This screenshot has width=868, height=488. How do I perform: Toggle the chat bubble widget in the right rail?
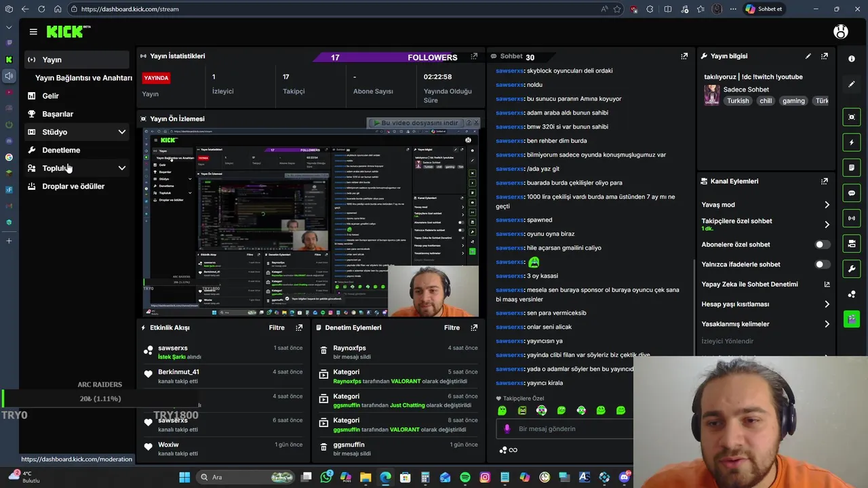852,193
